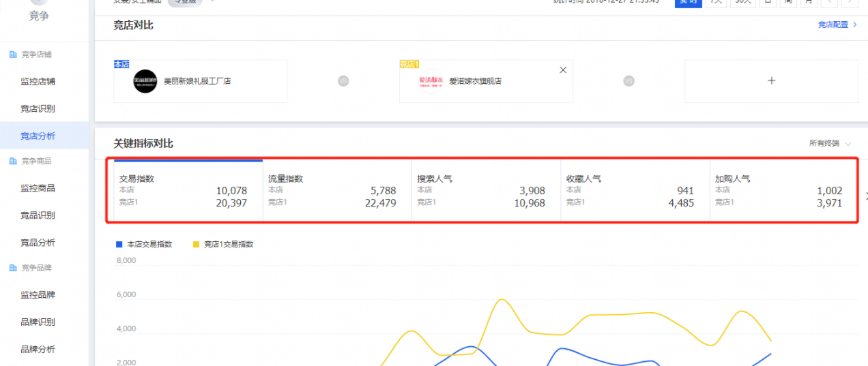Open 竞品识别 in the sidebar
Viewport: 868px width, 366px height.
coord(38,215)
